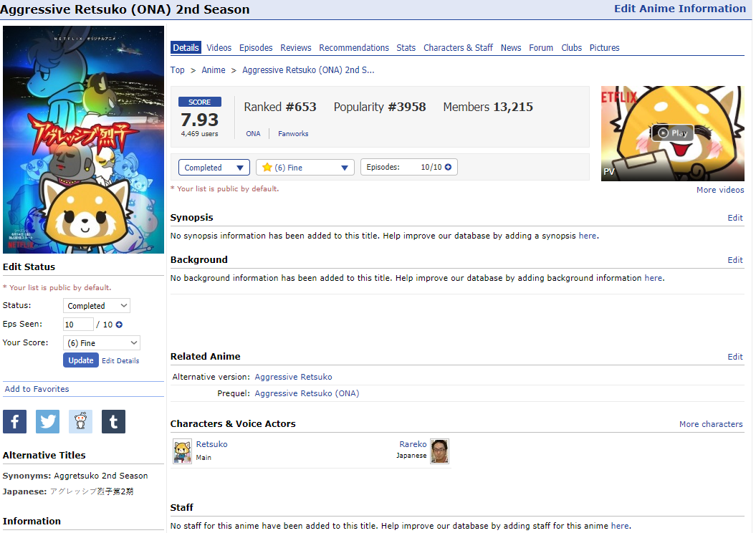
Task: Share page on Twitter icon
Action: click(48, 422)
